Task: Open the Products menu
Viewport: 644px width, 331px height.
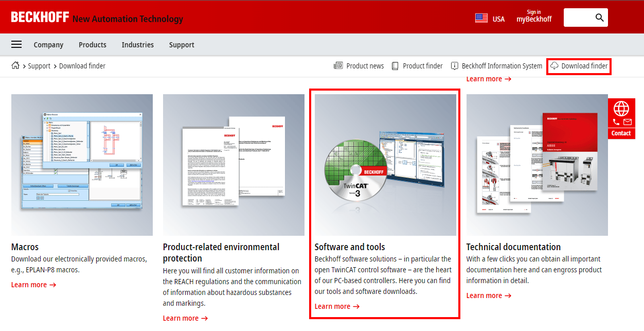Action: pyautogui.click(x=93, y=45)
